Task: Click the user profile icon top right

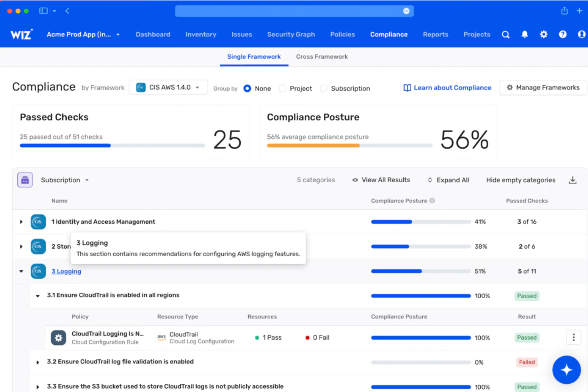Action: pos(581,35)
